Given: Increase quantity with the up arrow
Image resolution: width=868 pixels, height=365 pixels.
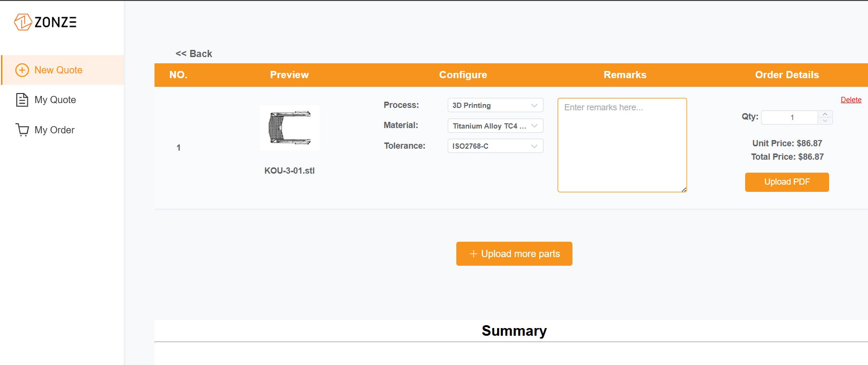Looking at the screenshot, I should tap(825, 114).
